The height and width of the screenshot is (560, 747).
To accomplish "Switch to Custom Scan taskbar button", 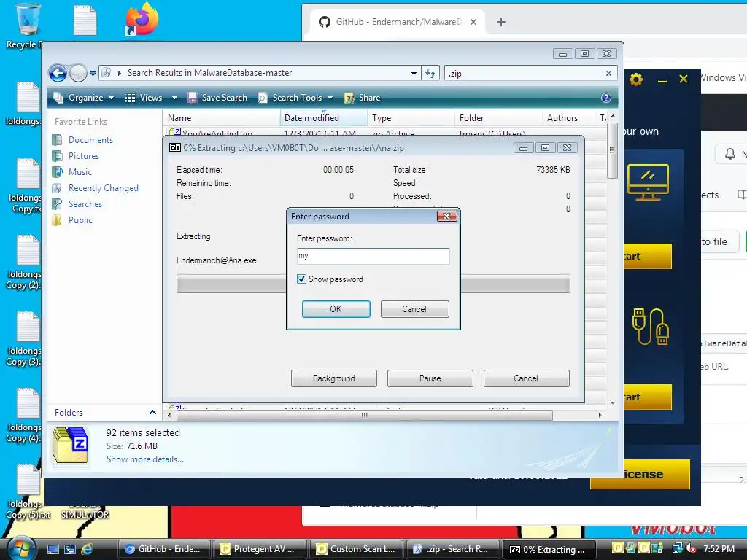I will pyautogui.click(x=356, y=549).
